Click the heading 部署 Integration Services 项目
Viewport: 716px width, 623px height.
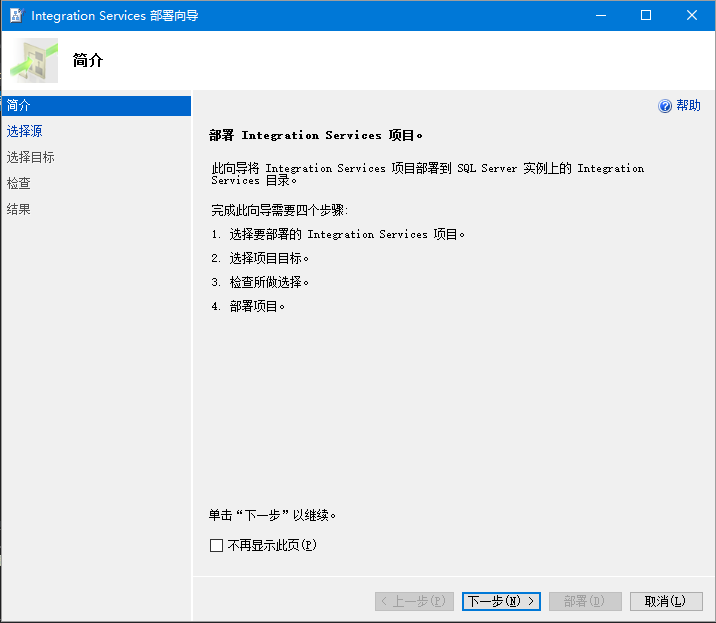pos(316,135)
